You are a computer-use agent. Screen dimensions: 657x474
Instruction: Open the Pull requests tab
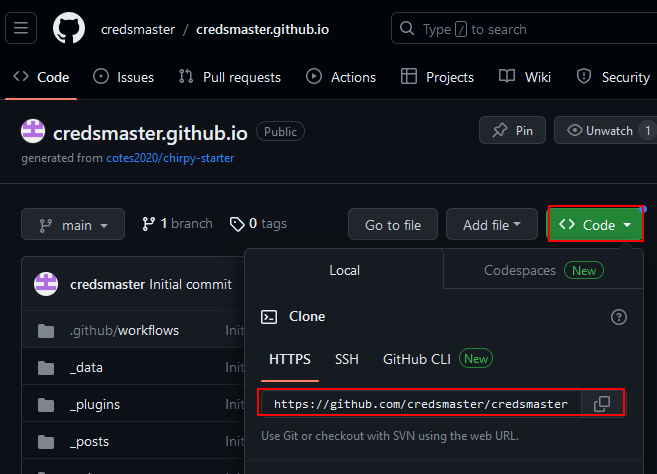(x=230, y=77)
